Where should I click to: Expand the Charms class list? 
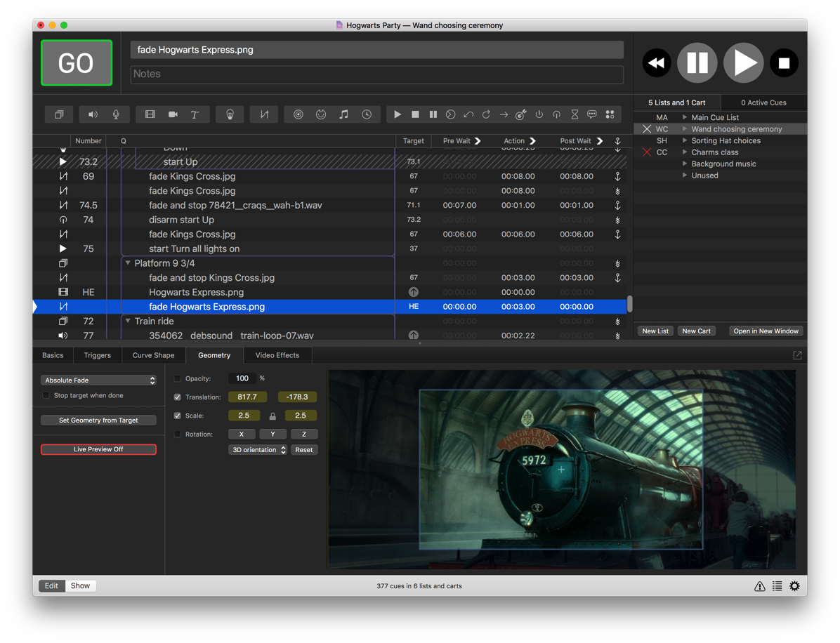(x=685, y=152)
